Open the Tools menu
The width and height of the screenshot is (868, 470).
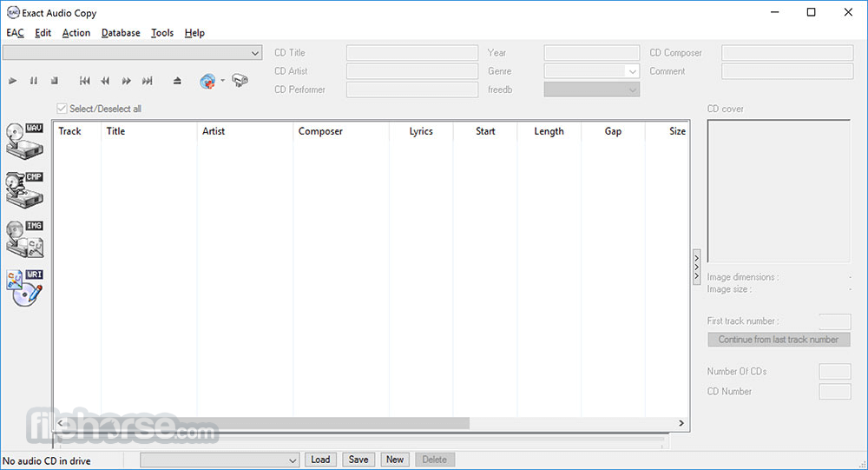[162, 33]
